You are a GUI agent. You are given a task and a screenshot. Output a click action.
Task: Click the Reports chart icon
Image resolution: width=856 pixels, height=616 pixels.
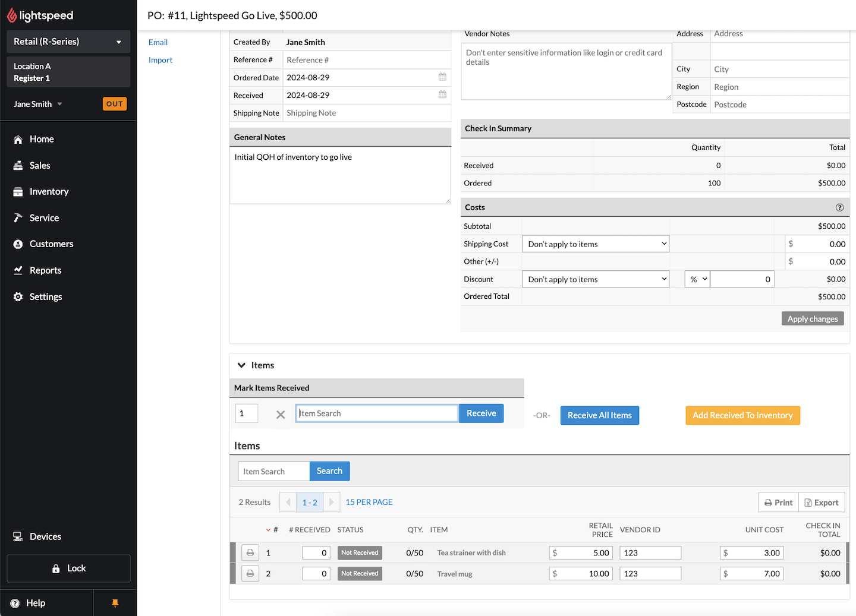pyautogui.click(x=18, y=270)
